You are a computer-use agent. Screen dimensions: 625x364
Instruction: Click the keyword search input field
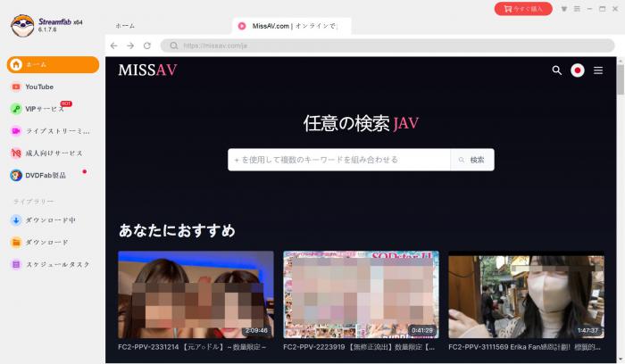pos(339,160)
